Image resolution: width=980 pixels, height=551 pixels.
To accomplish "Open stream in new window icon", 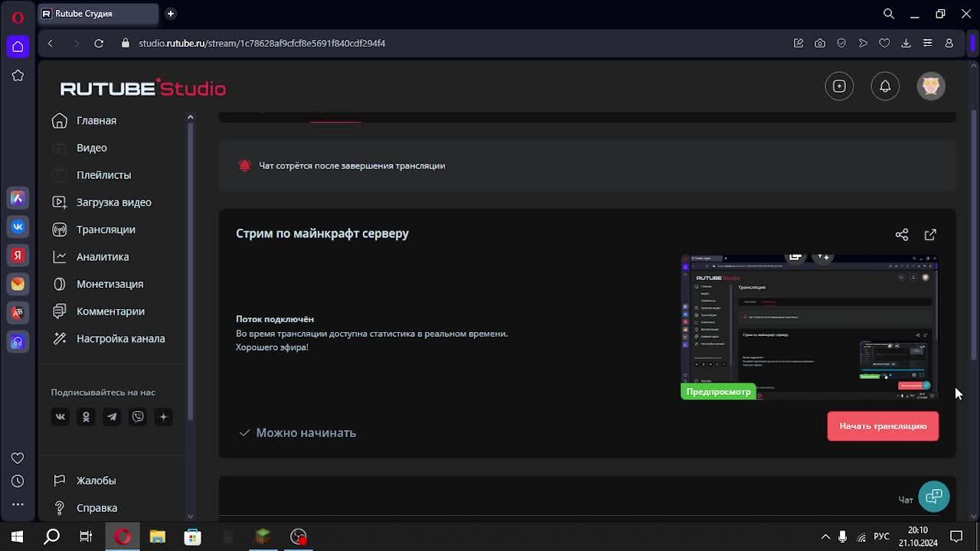I will pyautogui.click(x=930, y=234).
